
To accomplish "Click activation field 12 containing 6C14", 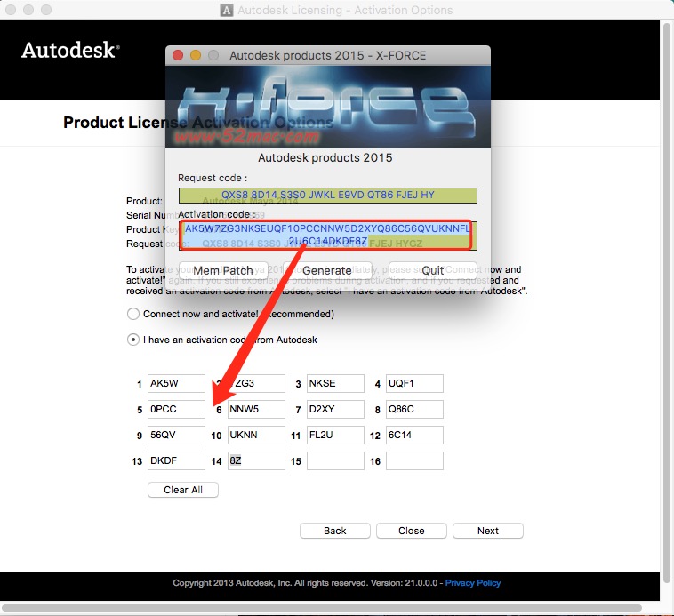I will click(414, 436).
